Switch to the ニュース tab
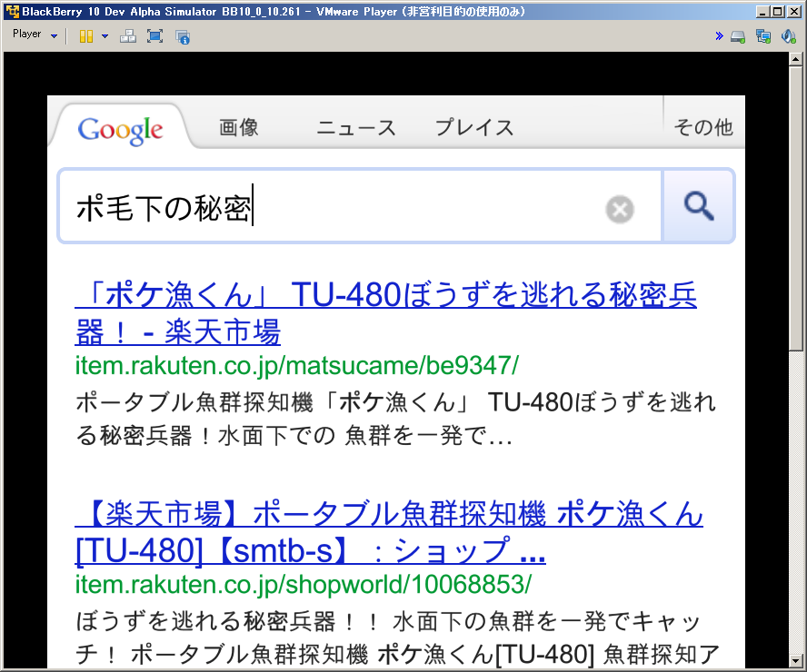 click(356, 127)
